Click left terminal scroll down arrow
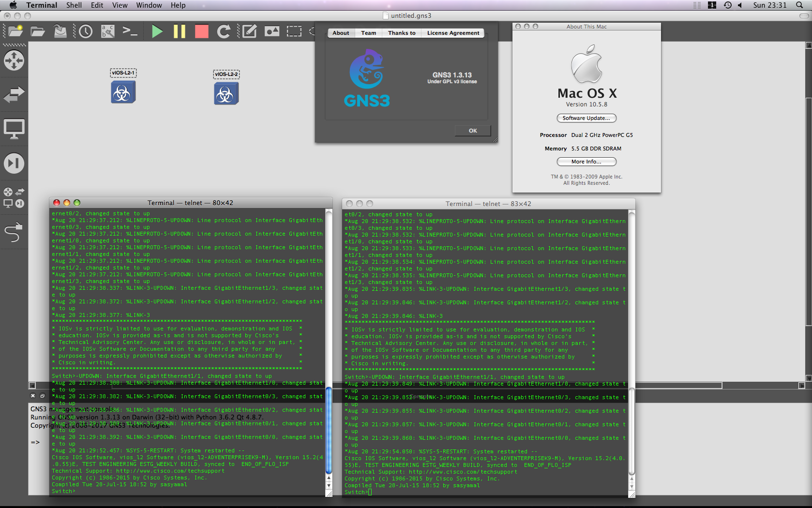The width and height of the screenshot is (812, 508). [329, 486]
